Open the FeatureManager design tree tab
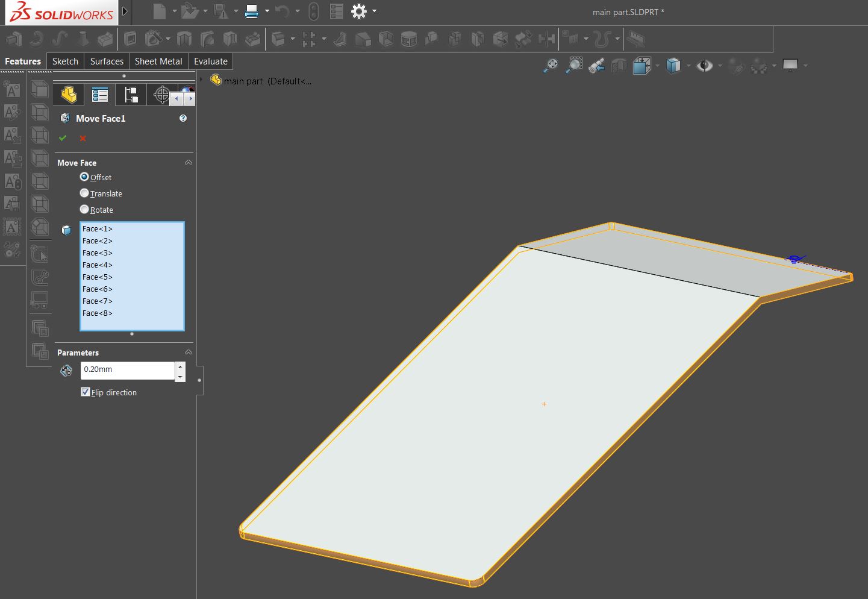The image size is (868, 599). point(69,95)
